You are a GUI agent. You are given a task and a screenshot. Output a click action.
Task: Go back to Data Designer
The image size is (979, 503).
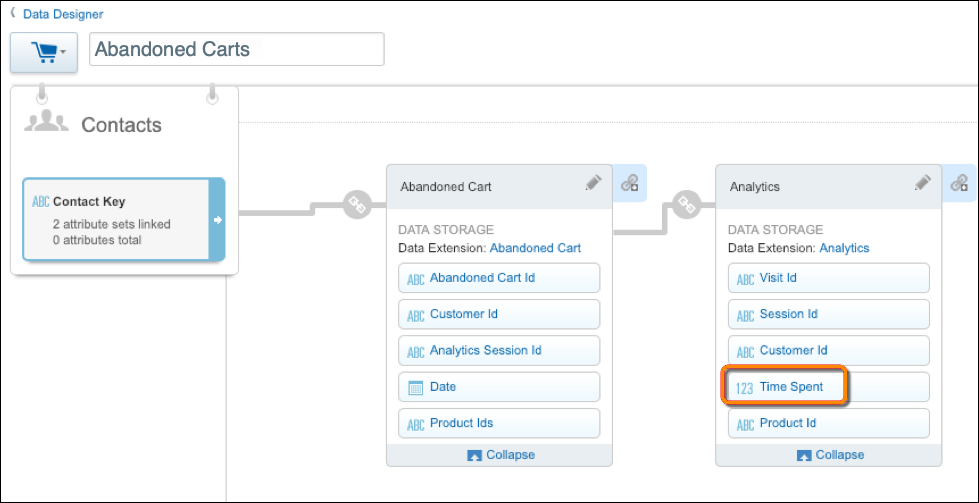[63, 14]
